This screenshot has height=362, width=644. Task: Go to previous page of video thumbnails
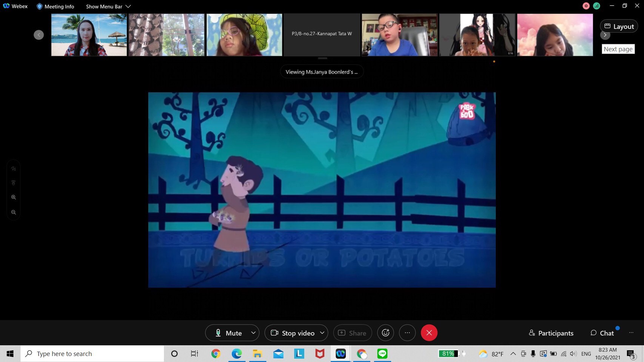coord(39,35)
